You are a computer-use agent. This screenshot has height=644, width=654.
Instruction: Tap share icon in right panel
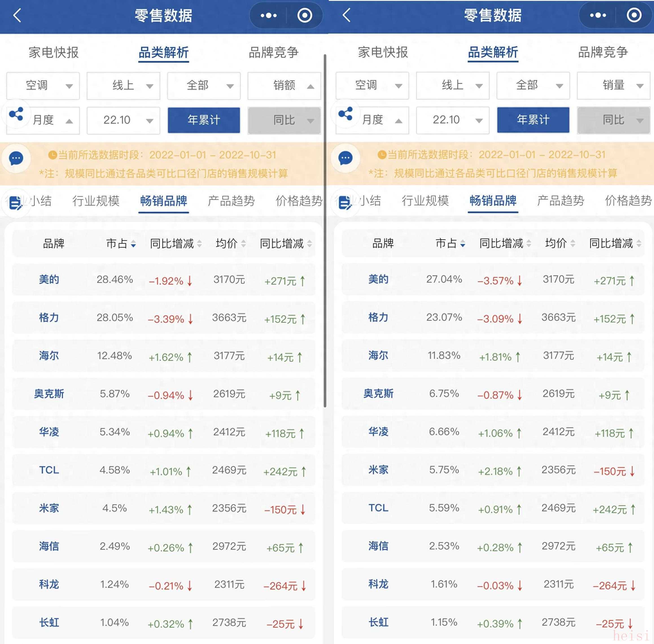[x=345, y=114]
